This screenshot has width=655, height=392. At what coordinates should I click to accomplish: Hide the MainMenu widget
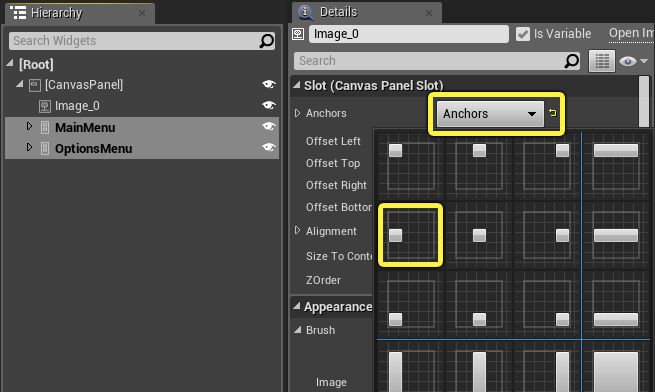tap(269, 126)
